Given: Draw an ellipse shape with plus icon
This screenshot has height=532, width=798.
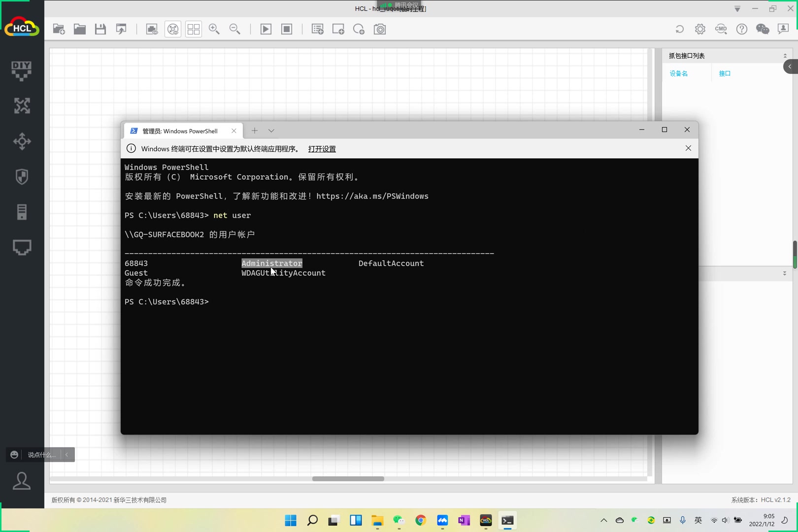Looking at the screenshot, I should point(359,29).
